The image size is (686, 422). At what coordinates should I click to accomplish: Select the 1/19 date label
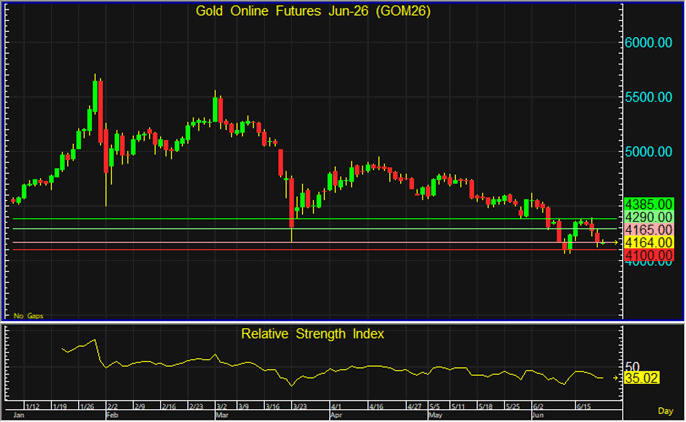point(60,407)
